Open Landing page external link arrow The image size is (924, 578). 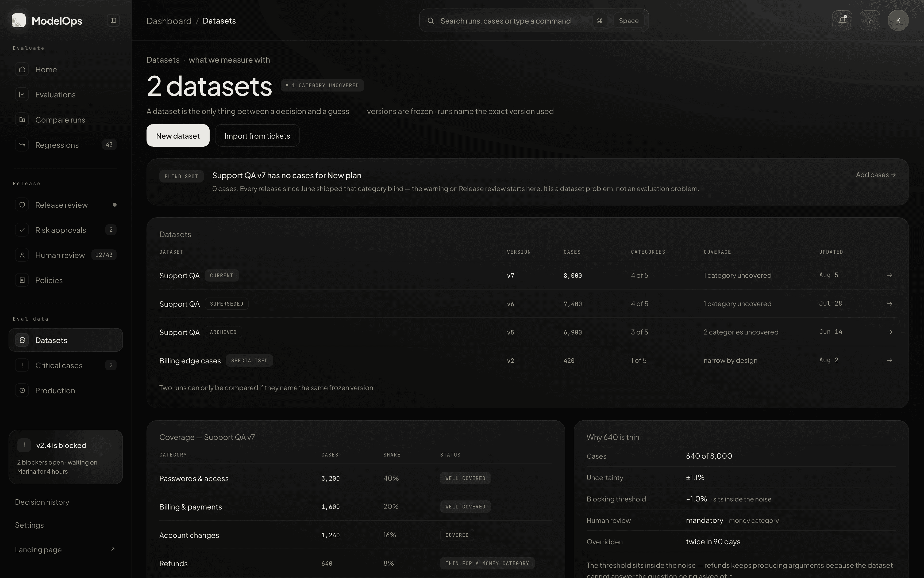[x=113, y=549]
